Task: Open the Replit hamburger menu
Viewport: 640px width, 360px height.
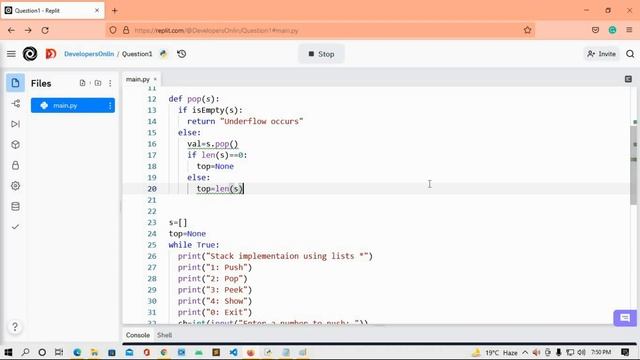Action: click(x=11, y=54)
